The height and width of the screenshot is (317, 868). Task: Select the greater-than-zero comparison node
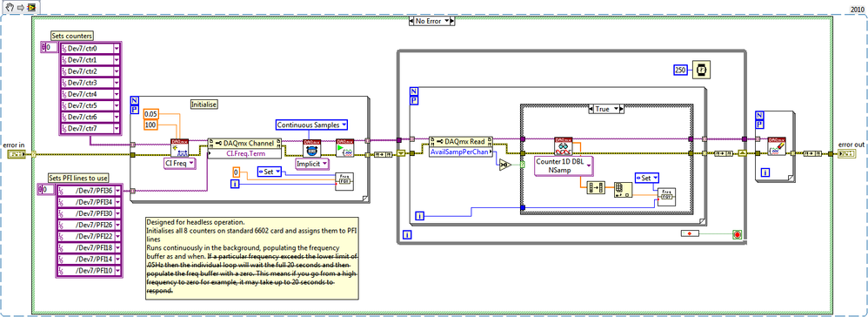click(x=504, y=165)
